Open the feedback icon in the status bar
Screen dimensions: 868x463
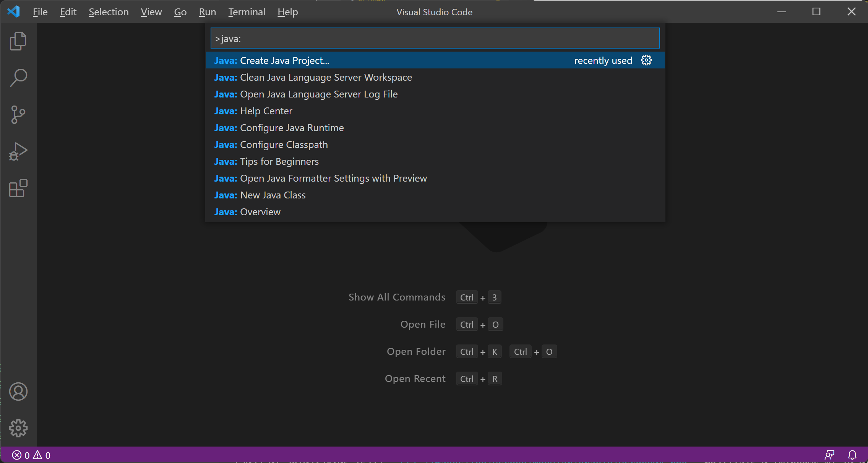(x=830, y=455)
